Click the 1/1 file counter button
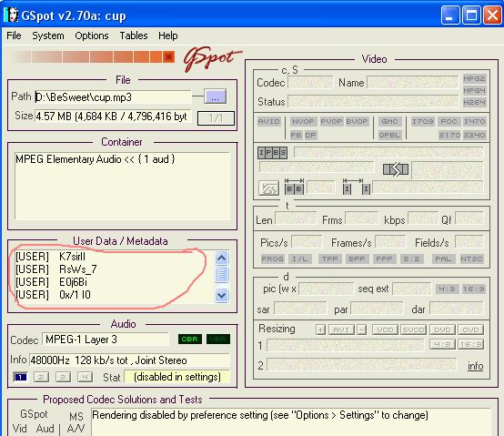Screen dimensions: 504x436 pos(216,118)
